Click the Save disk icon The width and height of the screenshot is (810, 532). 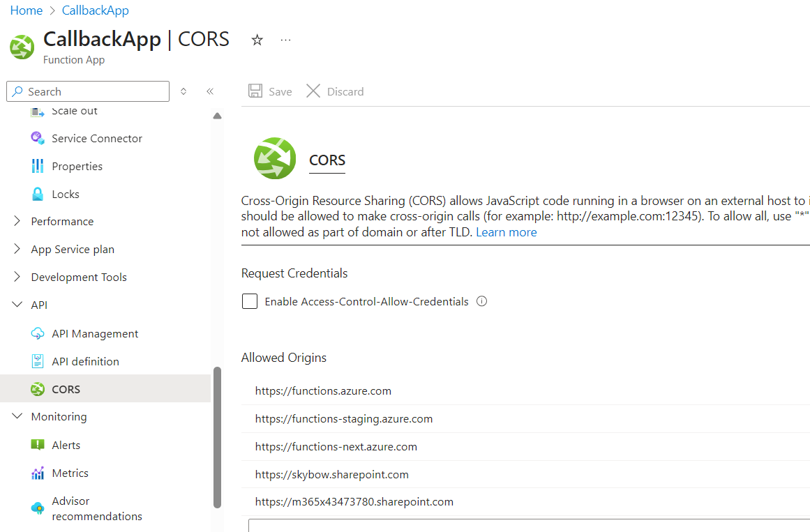coord(256,91)
